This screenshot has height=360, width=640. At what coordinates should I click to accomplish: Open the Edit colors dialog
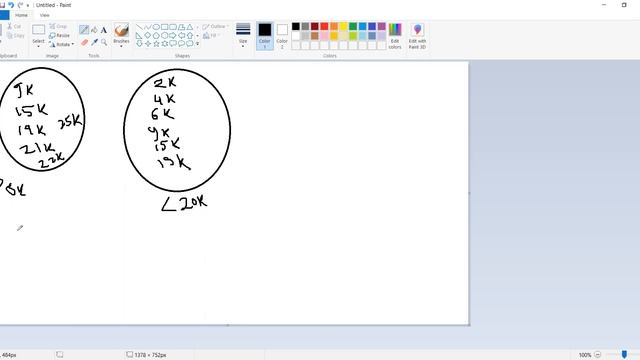[x=395, y=36]
